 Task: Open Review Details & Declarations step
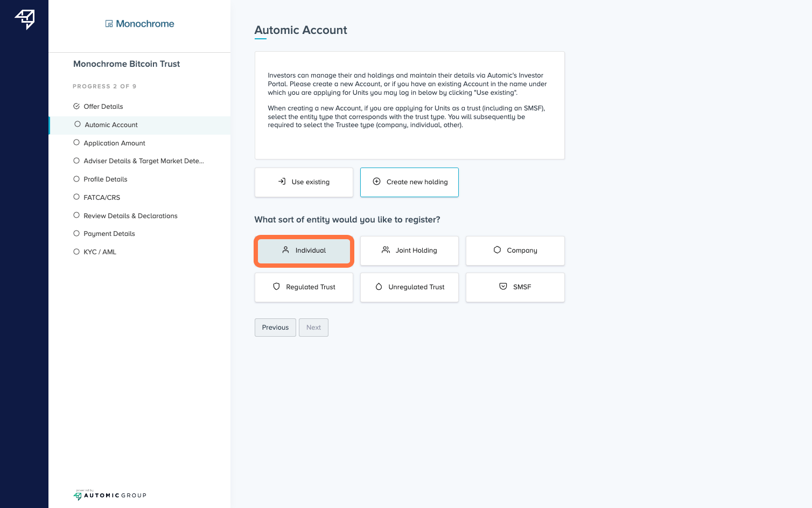tap(139, 216)
